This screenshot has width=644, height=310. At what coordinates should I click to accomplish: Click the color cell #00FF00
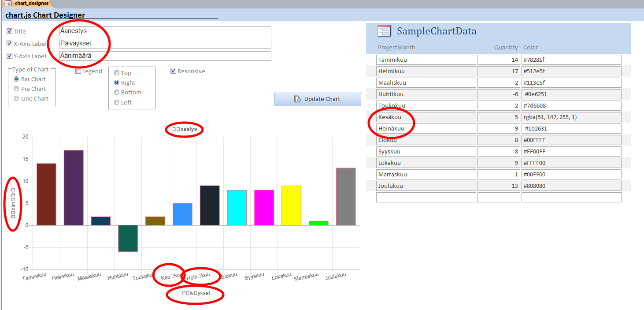pos(571,174)
